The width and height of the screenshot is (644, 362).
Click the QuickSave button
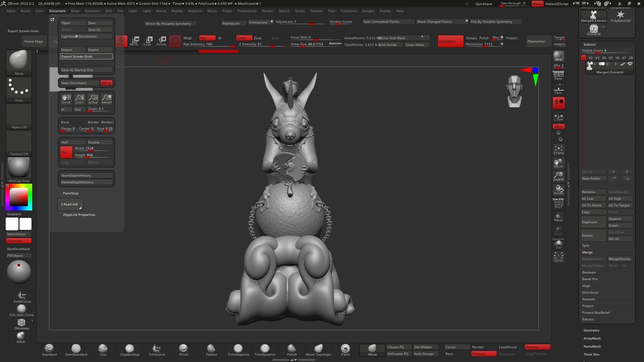click(x=483, y=4)
